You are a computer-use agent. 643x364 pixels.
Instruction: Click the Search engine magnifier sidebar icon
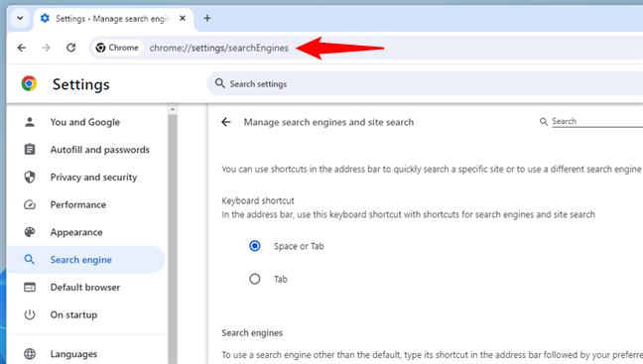click(x=30, y=260)
